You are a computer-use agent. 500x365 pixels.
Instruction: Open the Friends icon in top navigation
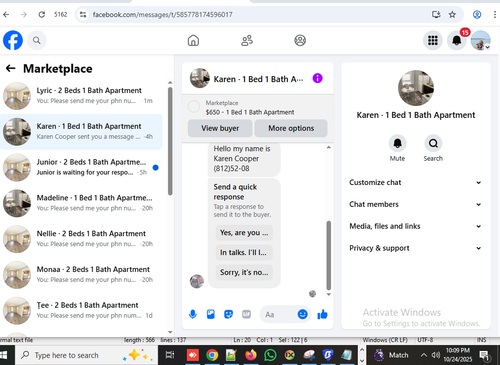point(247,40)
